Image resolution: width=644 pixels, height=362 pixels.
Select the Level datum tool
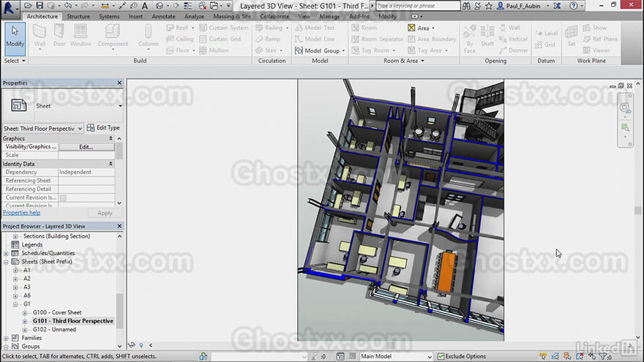546,33
